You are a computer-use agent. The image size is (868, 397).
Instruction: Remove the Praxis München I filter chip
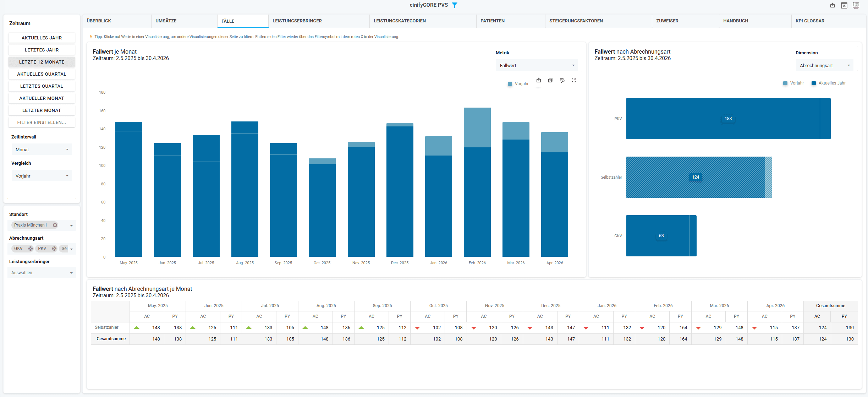coord(55,225)
